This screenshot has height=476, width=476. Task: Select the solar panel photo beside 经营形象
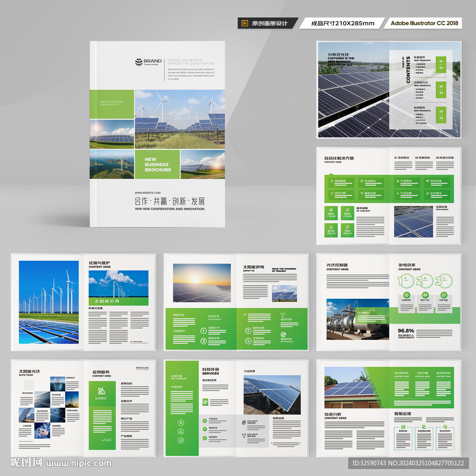[413, 222]
